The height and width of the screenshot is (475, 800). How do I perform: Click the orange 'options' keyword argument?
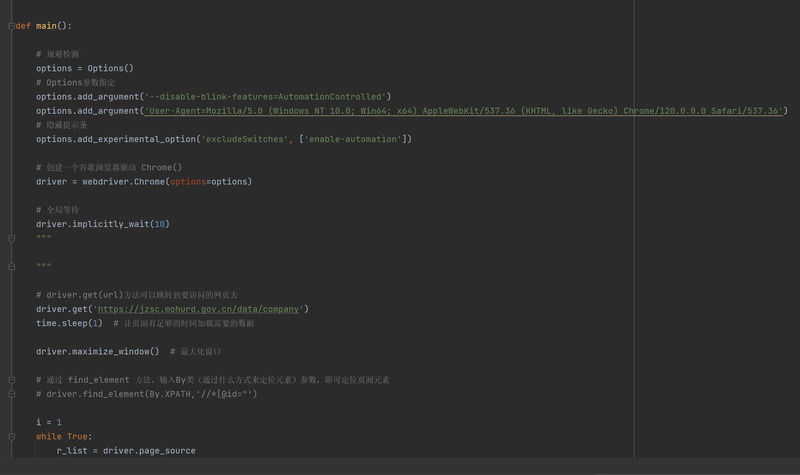tap(188, 182)
